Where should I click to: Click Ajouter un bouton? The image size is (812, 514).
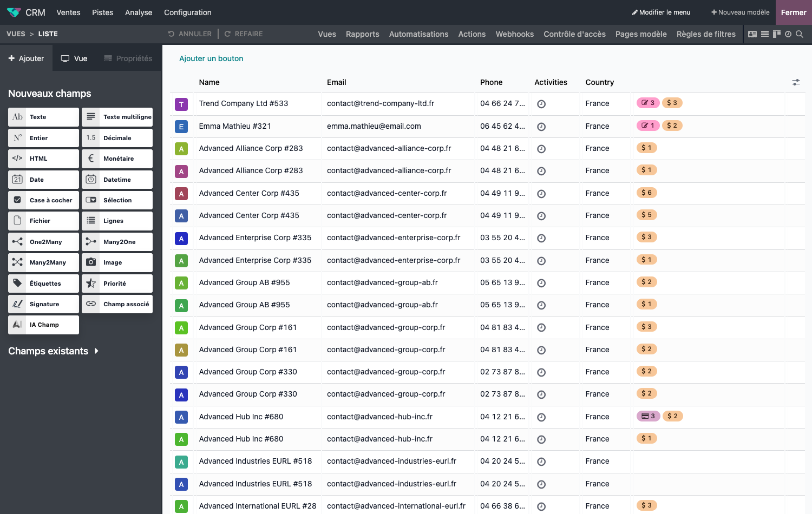[211, 58]
